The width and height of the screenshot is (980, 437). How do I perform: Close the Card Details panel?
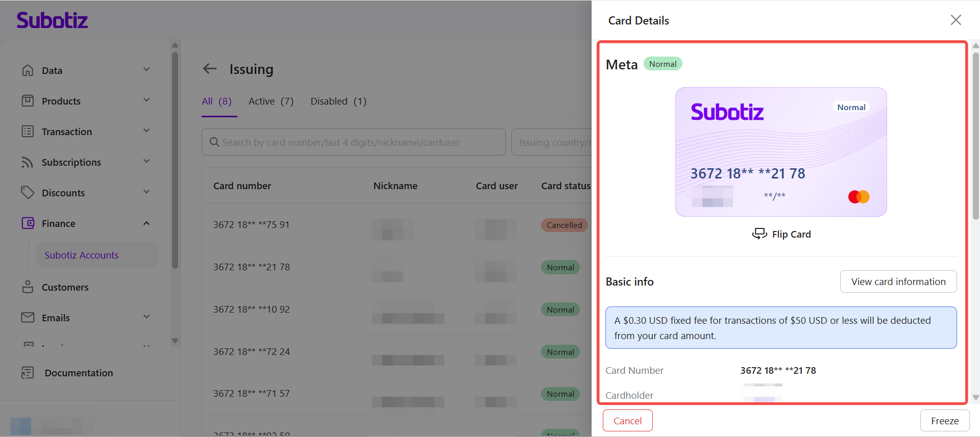(955, 20)
